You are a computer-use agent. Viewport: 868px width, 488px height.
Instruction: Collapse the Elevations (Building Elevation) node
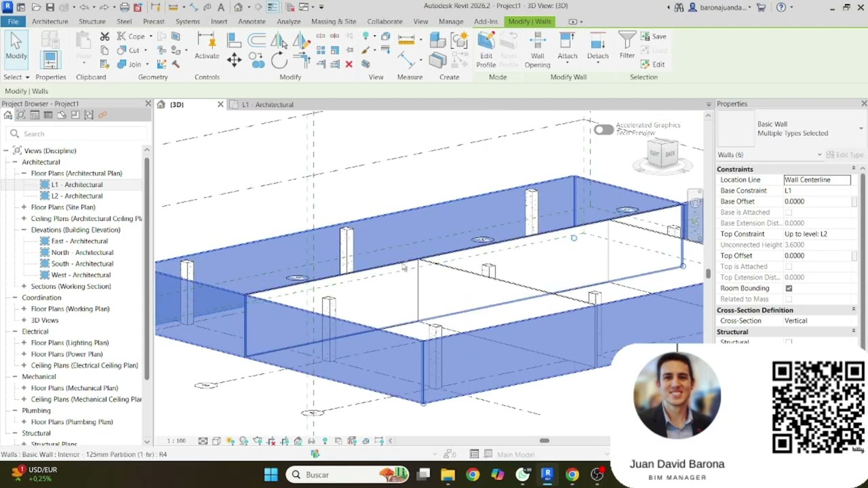[x=24, y=230]
